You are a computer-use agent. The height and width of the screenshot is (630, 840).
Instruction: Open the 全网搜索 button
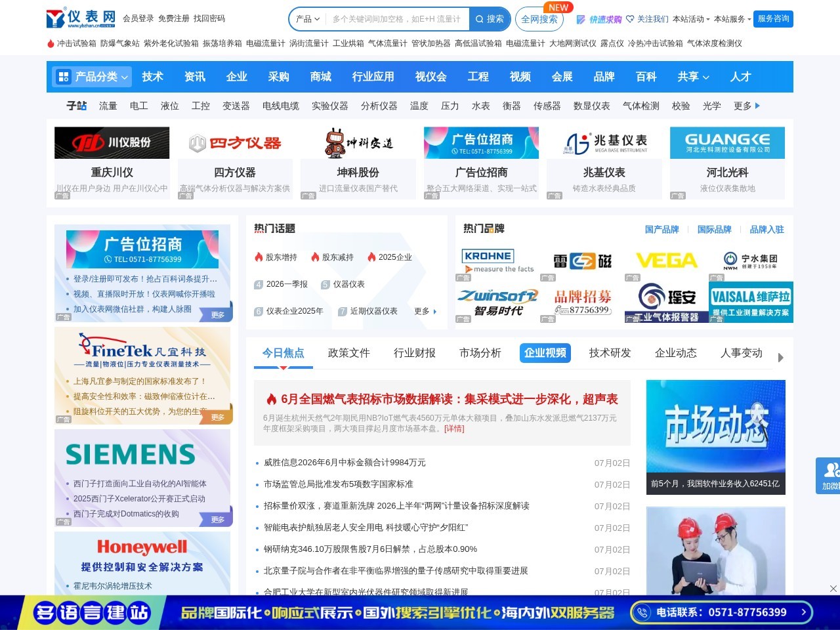(539, 19)
